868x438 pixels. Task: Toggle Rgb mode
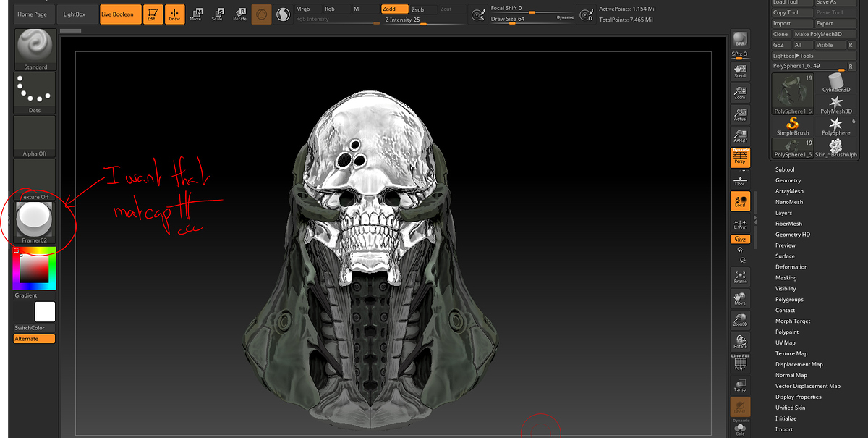tap(336, 9)
